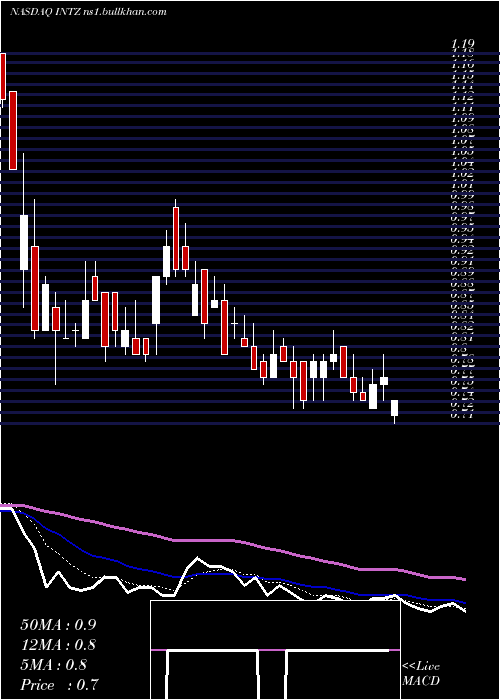The image size is (500, 700).
Task: Click the Price : 0.7 reading
Action: pyautogui.click(x=59, y=685)
